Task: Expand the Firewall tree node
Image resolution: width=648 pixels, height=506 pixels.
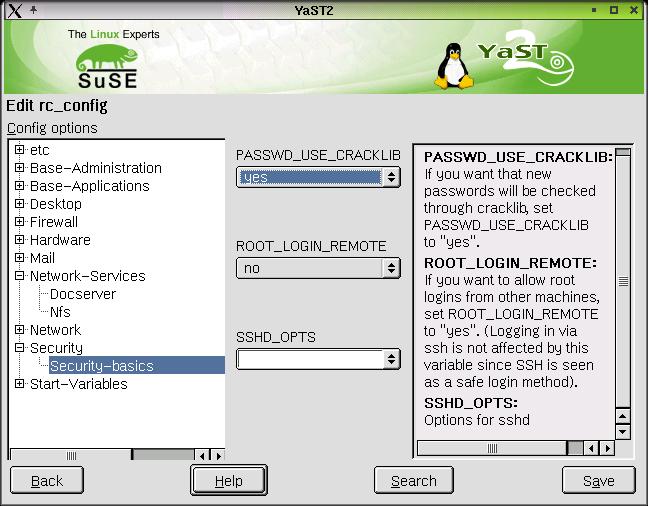Action: click(19, 222)
